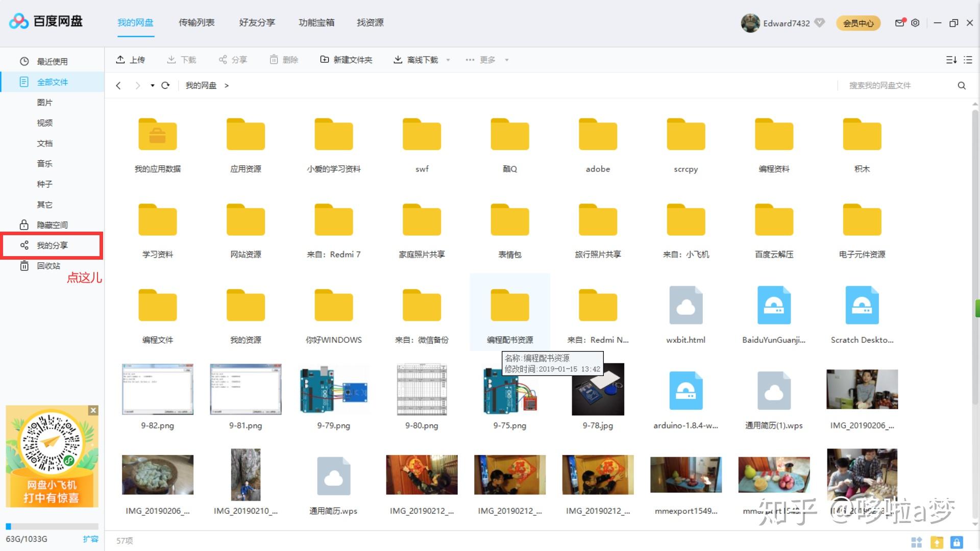The height and width of the screenshot is (551, 980).
Task: Open the 功能宝箱 tab
Action: 316,22
